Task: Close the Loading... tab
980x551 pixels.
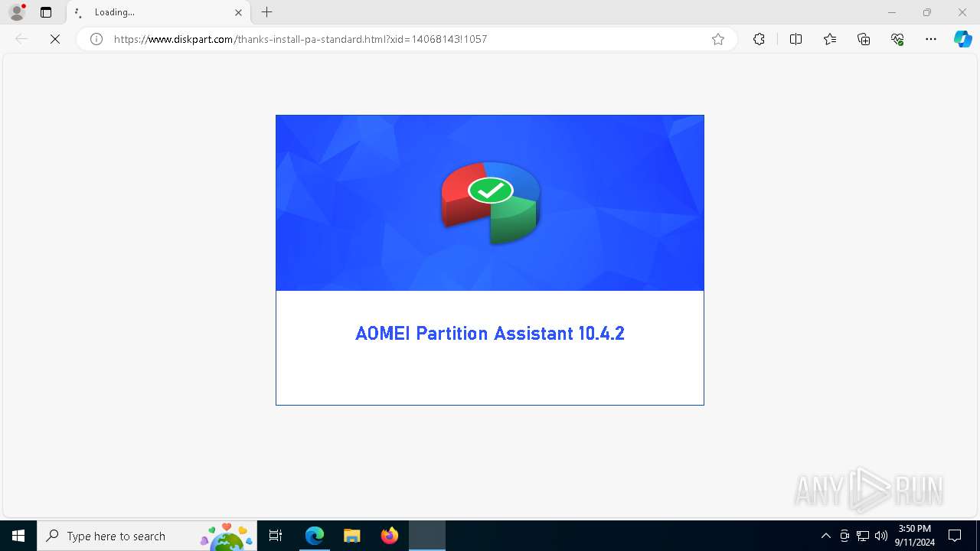Action: click(x=238, y=12)
